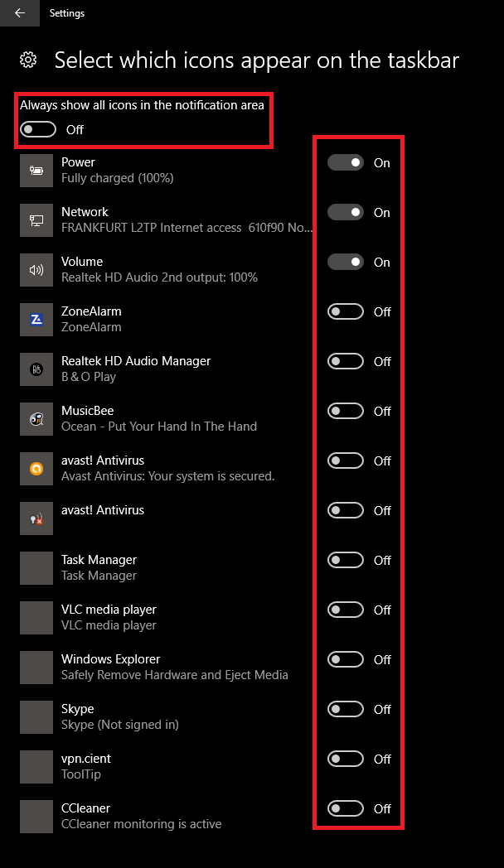The image size is (504, 868).
Task: Enable the VLC media player toggle
Action: tap(346, 610)
